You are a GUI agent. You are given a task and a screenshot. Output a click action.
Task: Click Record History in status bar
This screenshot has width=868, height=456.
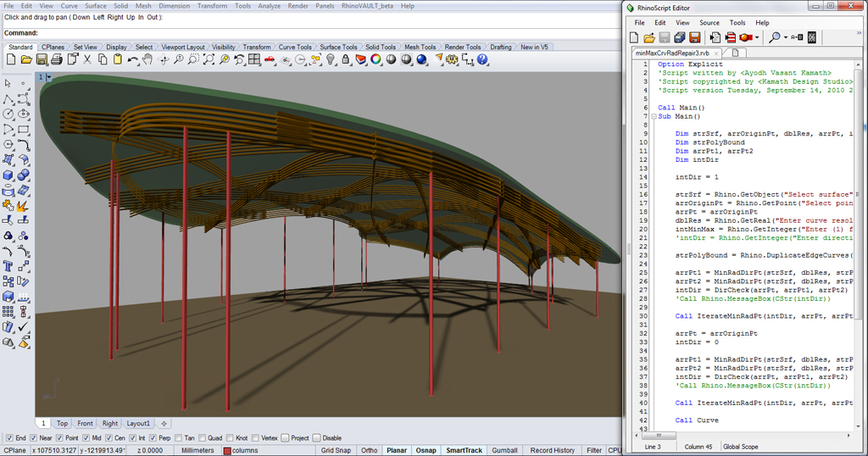pyautogui.click(x=553, y=450)
